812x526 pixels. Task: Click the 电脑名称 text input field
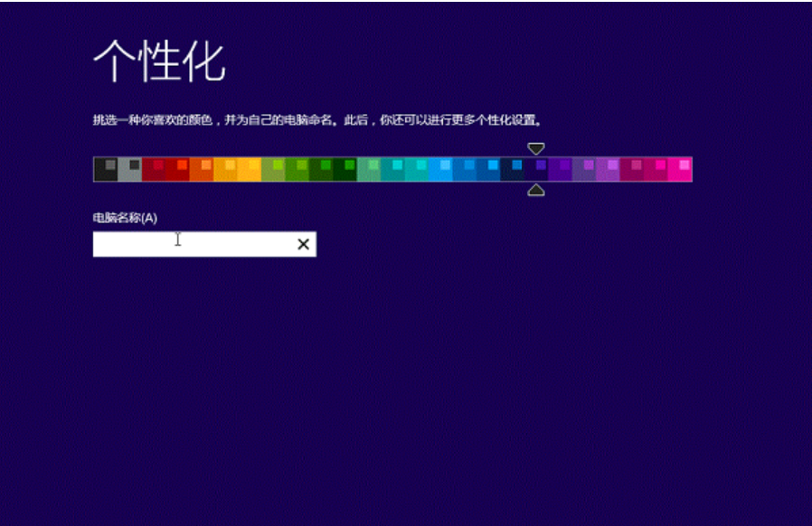point(204,244)
